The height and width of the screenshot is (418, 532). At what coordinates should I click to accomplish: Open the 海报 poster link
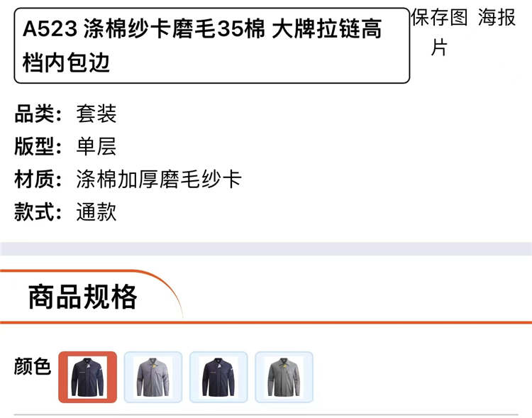point(497,17)
